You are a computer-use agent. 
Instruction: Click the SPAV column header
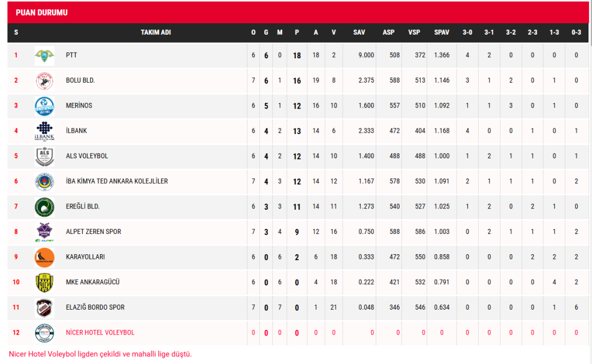(442, 32)
